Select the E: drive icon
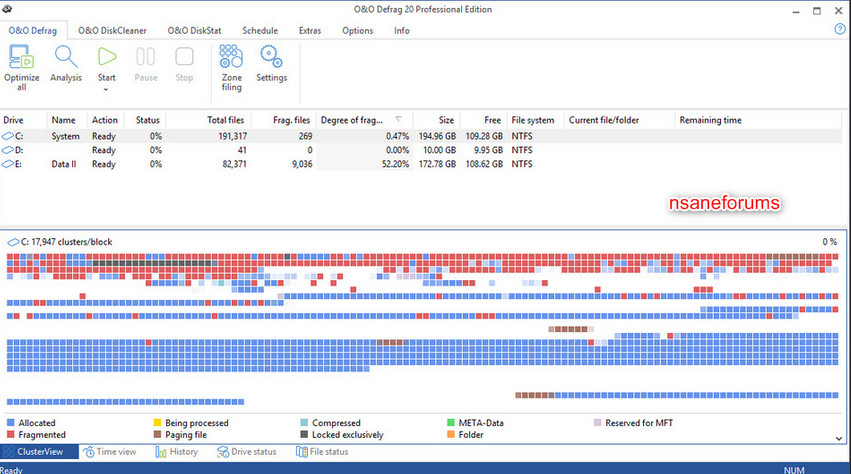Image resolution: width=851 pixels, height=474 pixels. 8,164
